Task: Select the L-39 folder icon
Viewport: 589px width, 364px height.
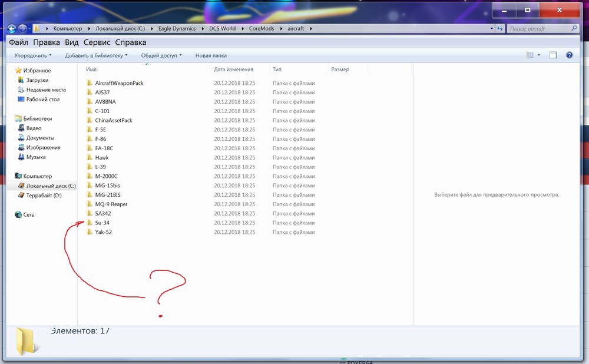Action: click(x=90, y=167)
